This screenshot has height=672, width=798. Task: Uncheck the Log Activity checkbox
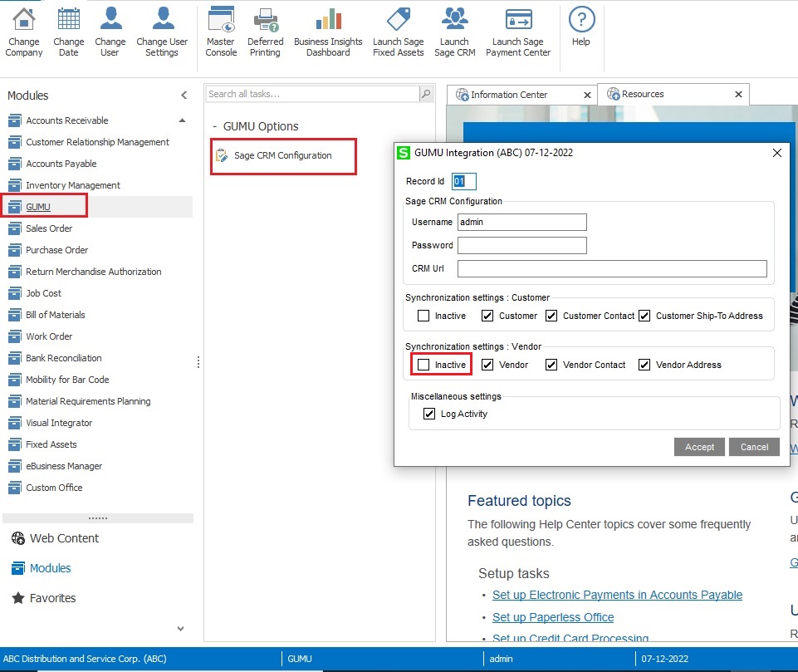click(429, 414)
